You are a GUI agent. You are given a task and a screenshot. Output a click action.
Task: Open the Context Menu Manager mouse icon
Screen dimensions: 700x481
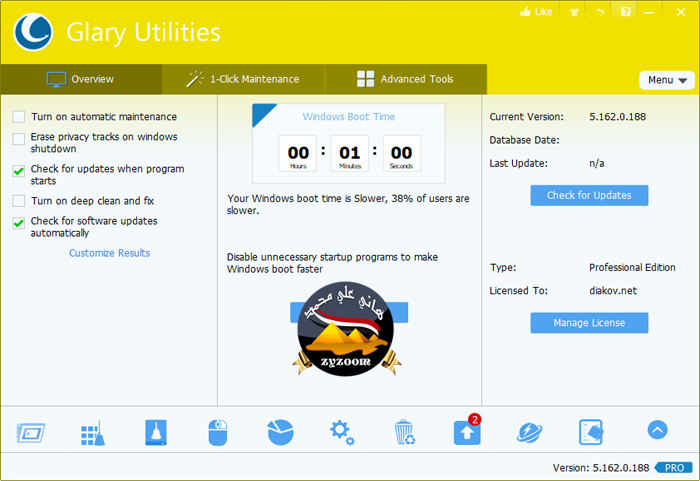[x=218, y=432]
